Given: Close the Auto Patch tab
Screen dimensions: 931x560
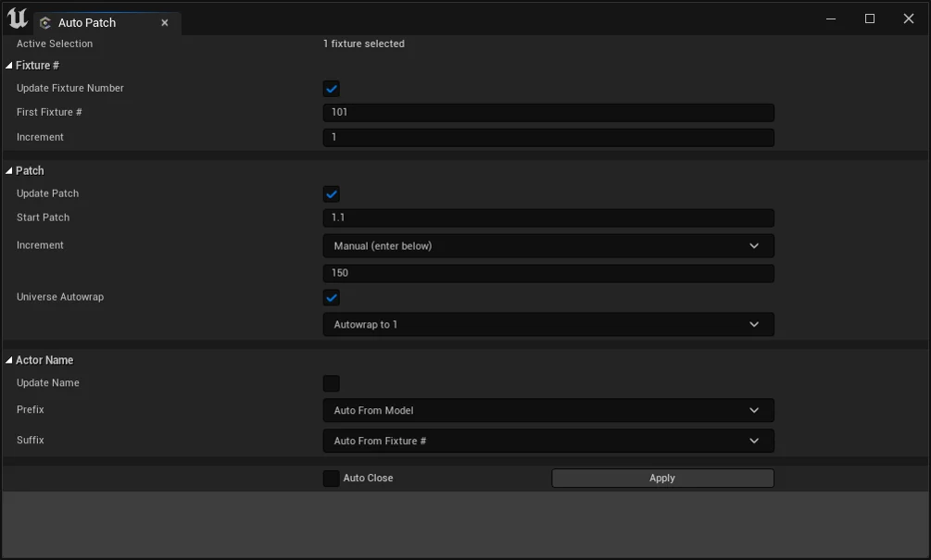Looking at the screenshot, I should click(x=165, y=23).
